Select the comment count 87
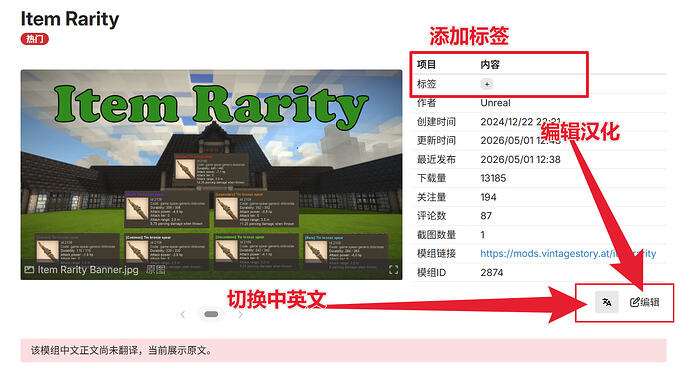The image size is (690, 368). tap(486, 216)
